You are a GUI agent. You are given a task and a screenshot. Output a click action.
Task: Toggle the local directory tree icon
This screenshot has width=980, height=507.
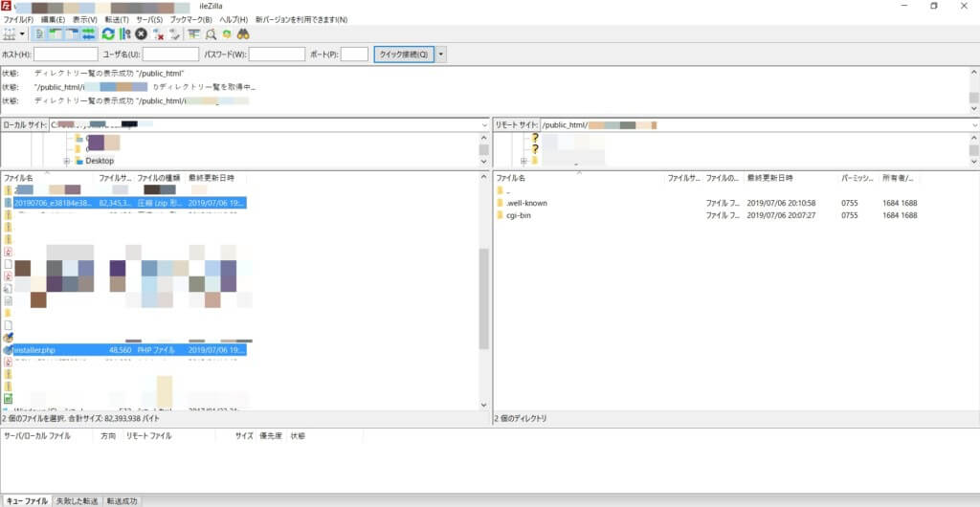(x=55, y=33)
